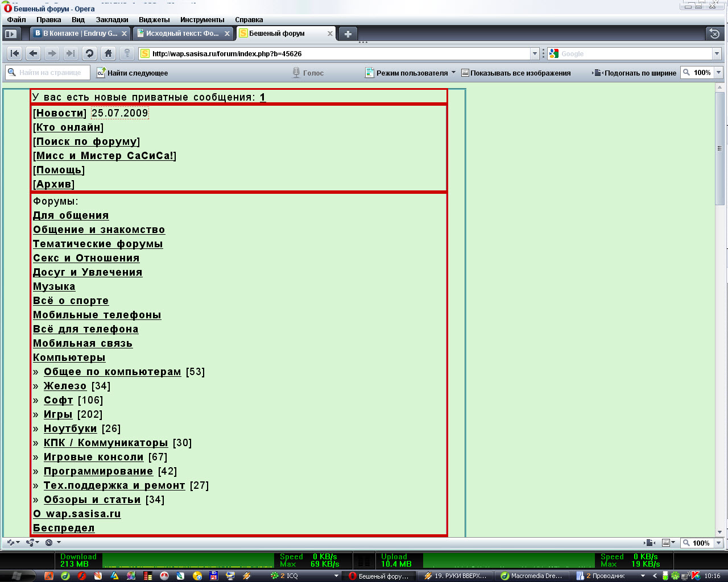This screenshot has height=582, width=728.
Task: Go to Home page icon
Action: coord(108,53)
